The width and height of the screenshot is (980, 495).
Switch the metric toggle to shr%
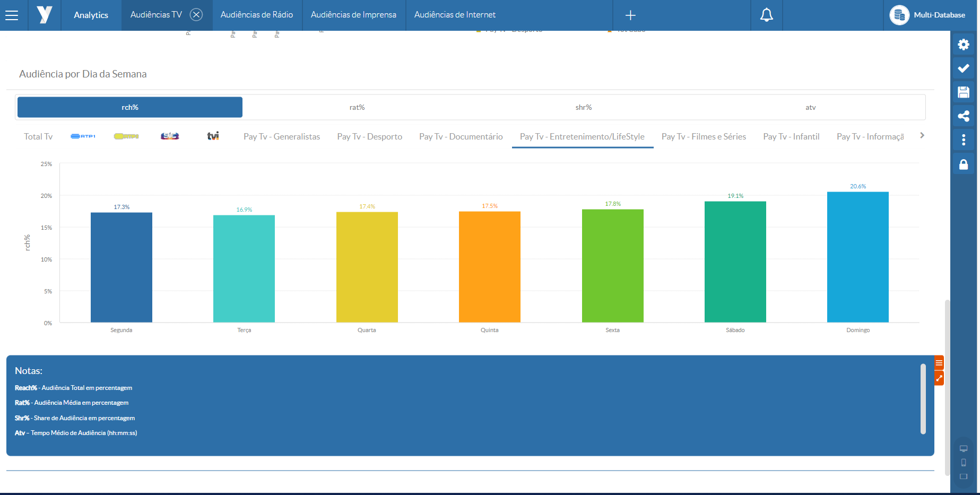pyautogui.click(x=584, y=107)
